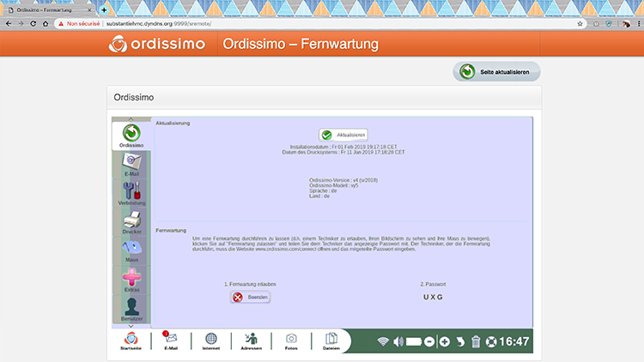Open Adressen contacts icon
Image resolution: width=644 pixels, height=362 pixels.
pyautogui.click(x=251, y=341)
